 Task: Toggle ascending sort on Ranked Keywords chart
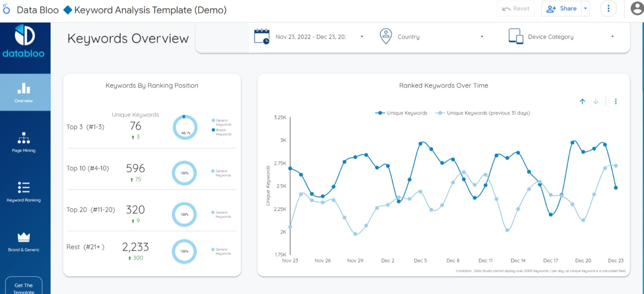point(582,101)
